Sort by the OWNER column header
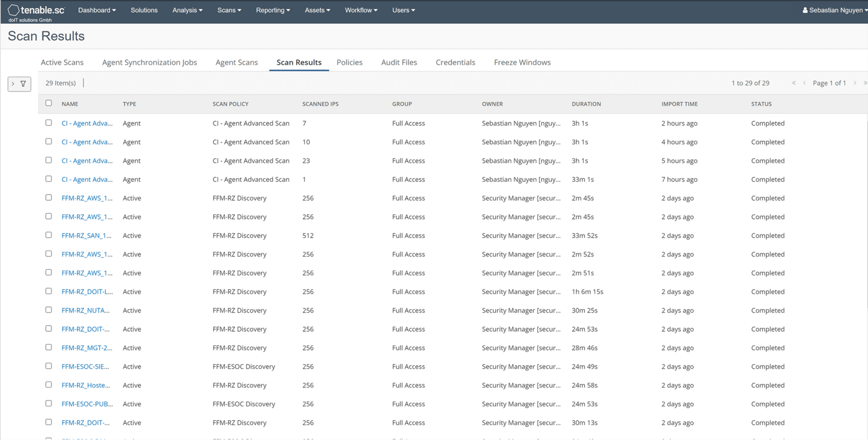Viewport: 868px width, 440px height. [x=492, y=104]
